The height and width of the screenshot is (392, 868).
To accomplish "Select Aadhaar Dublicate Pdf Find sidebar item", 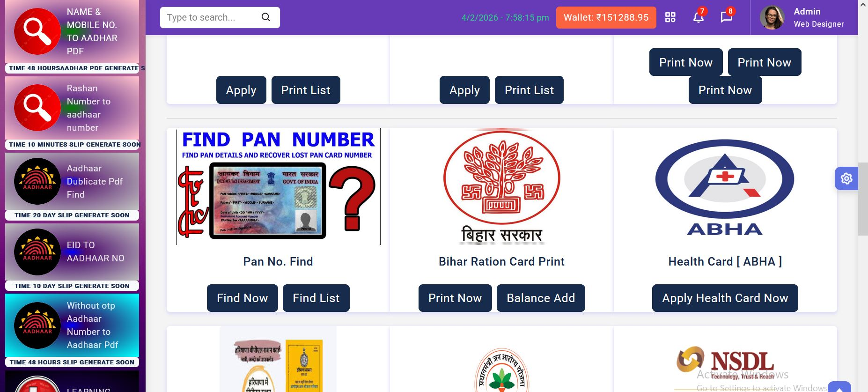I will point(72,181).
